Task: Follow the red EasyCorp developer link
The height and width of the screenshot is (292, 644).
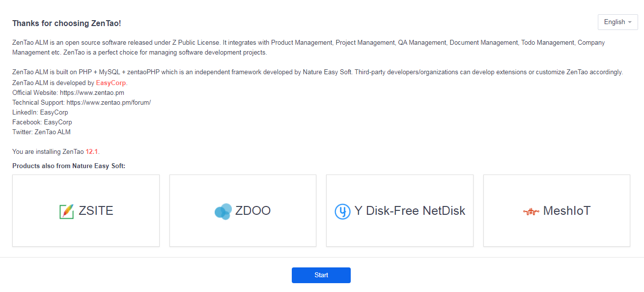Action: [x=111, y=83]
